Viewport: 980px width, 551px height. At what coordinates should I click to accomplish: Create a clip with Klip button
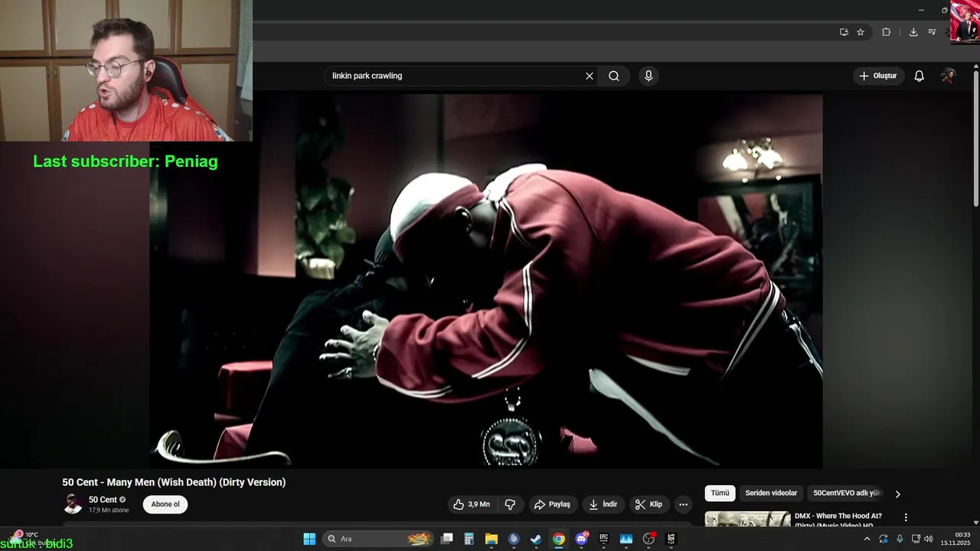(x=648, y=504)
